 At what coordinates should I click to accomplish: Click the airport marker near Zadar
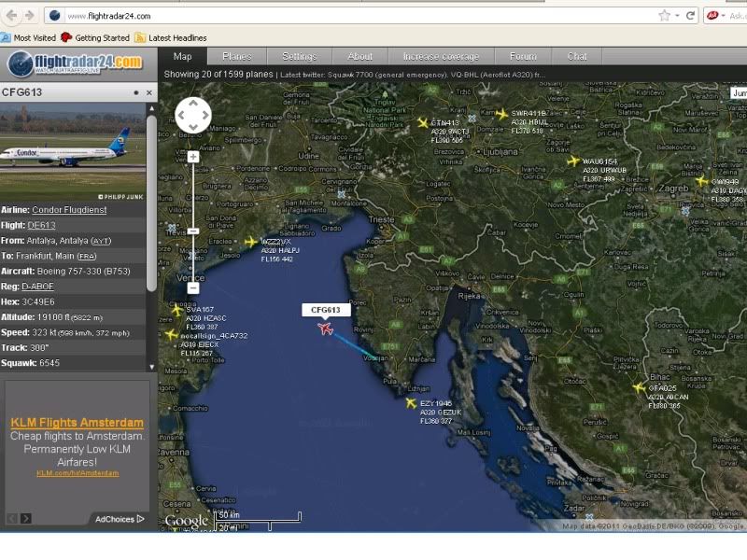[x=589, y=517]
